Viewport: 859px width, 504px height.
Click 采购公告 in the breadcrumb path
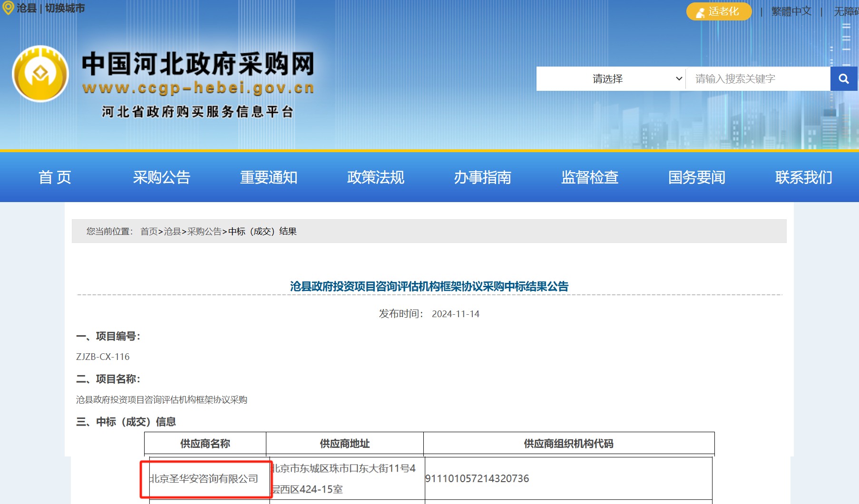click(205, 232)
